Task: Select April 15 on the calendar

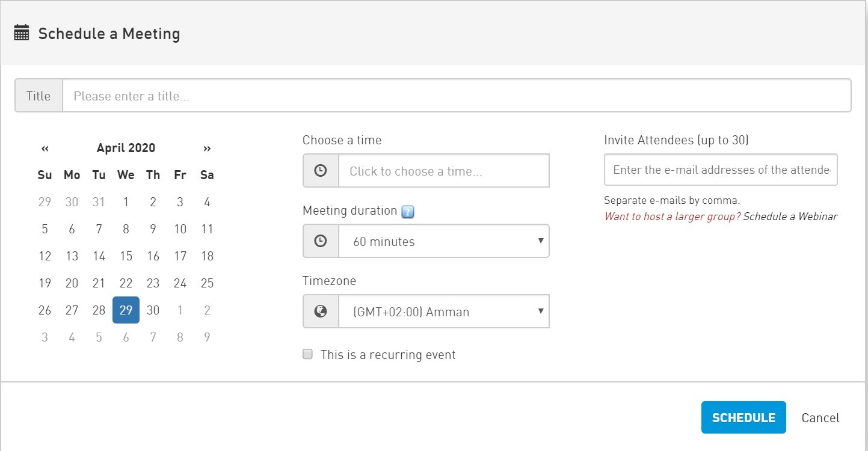Action: click(126, 256)
